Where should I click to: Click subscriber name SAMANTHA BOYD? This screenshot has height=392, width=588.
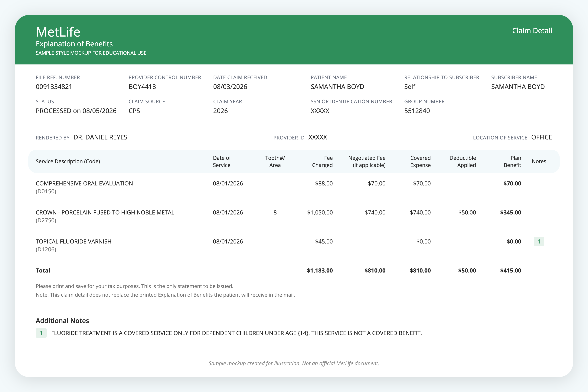click(x=518, y=87)
